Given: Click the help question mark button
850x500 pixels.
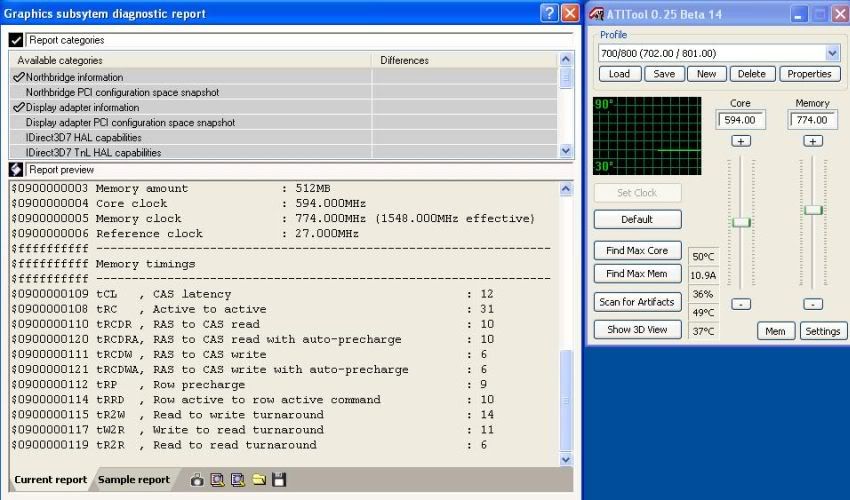Looking at the screenshot, I should pyautogui.click(x=549, y=14).
